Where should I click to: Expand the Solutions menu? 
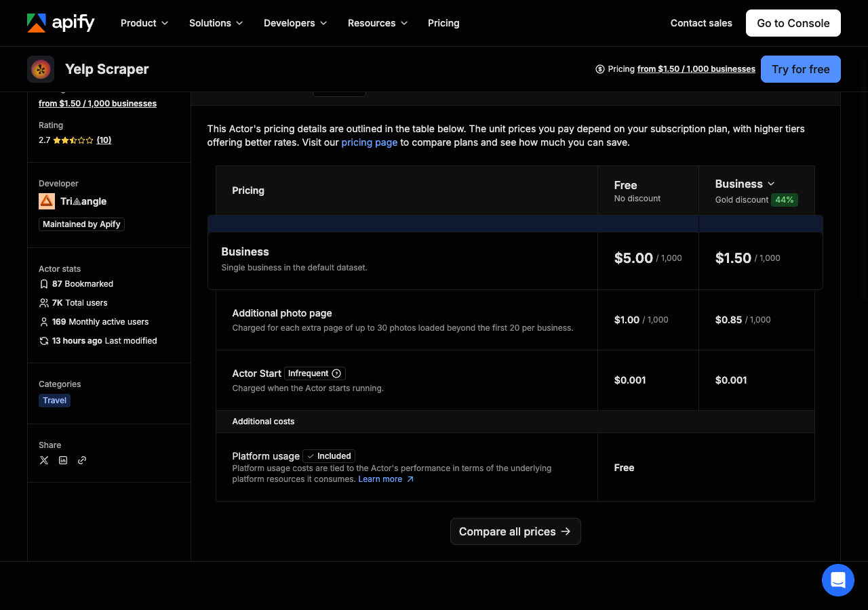tap(216, 23)
